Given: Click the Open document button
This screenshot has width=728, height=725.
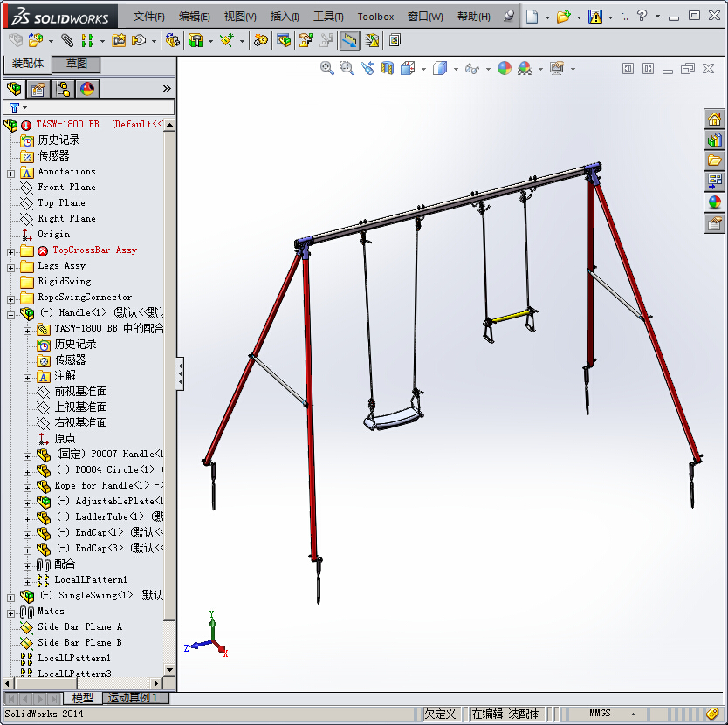Looking at the screenshot, I should pyautogui.click(x=563, y=17).
